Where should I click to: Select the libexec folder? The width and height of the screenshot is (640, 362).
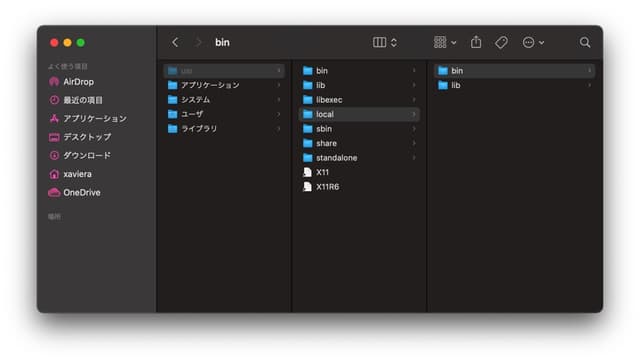tap(359, 100)
